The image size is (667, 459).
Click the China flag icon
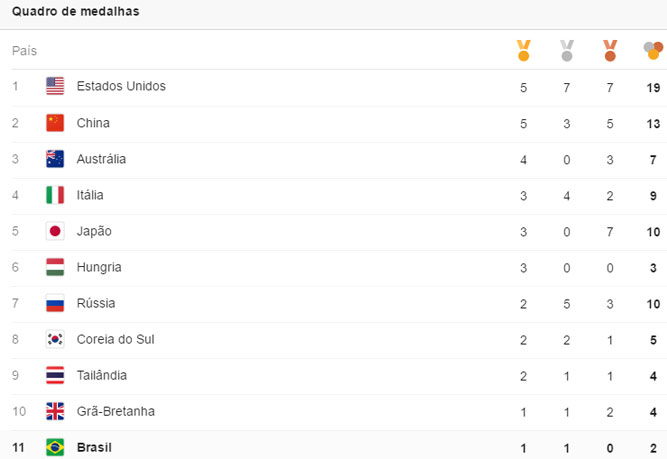pos(55,123)
